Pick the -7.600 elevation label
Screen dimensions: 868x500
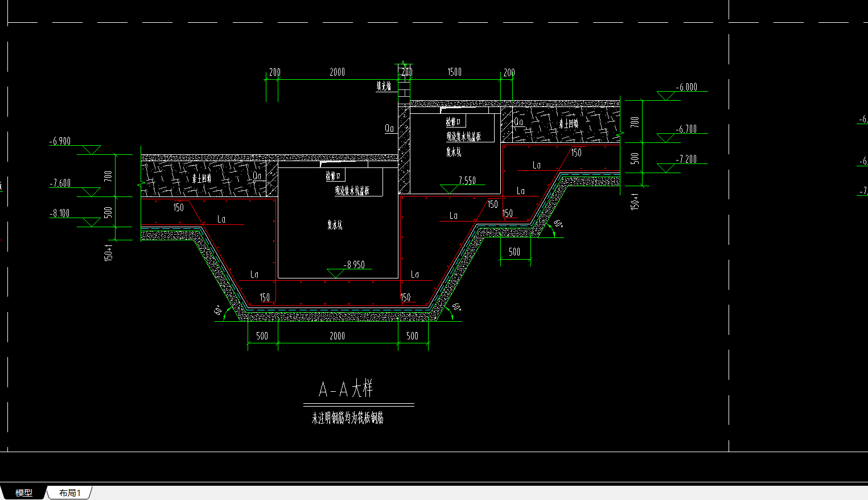coord(60,183)
